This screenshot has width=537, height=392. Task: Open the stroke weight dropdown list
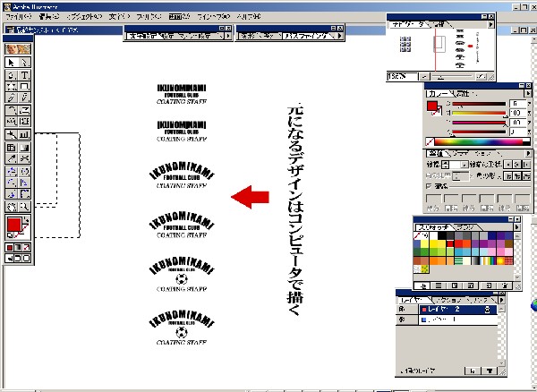(464, 165)
